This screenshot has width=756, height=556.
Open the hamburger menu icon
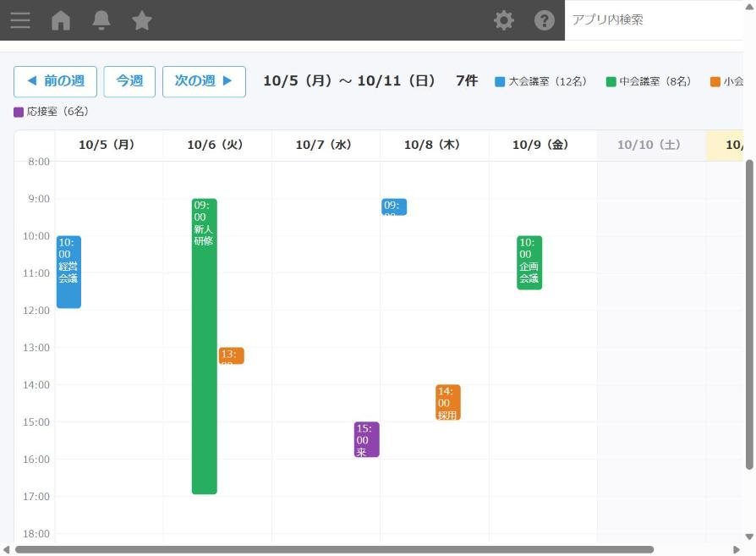tap(19, 20)
